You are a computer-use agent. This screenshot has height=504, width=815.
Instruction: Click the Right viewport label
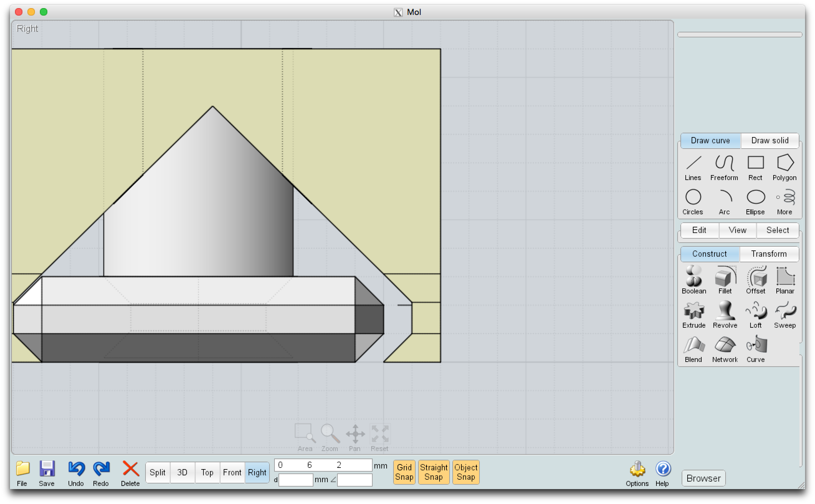[27, 29]
